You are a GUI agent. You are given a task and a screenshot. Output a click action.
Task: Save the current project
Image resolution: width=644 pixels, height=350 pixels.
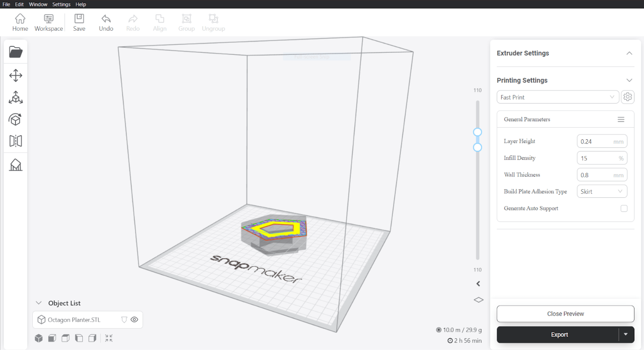point(79,22)
